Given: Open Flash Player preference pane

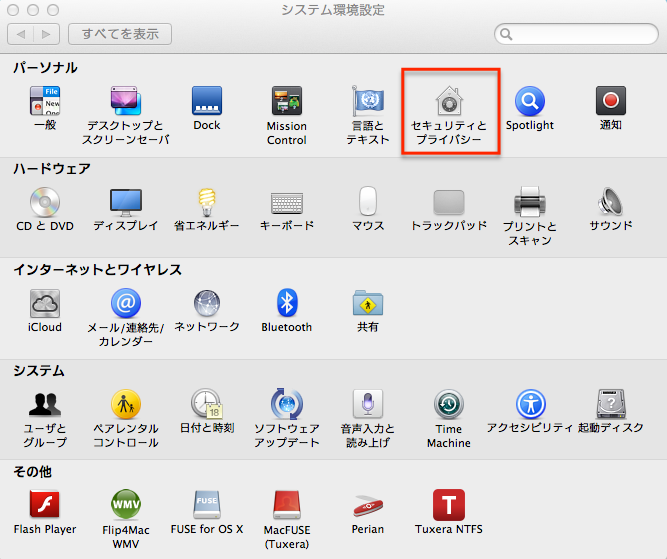Looking at the screenshot, I should point(45,505).
